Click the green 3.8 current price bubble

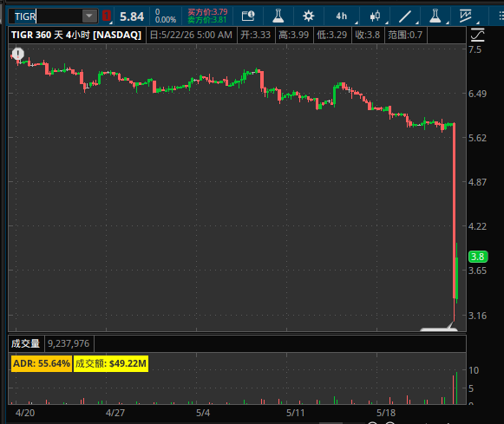pos(478,257)
